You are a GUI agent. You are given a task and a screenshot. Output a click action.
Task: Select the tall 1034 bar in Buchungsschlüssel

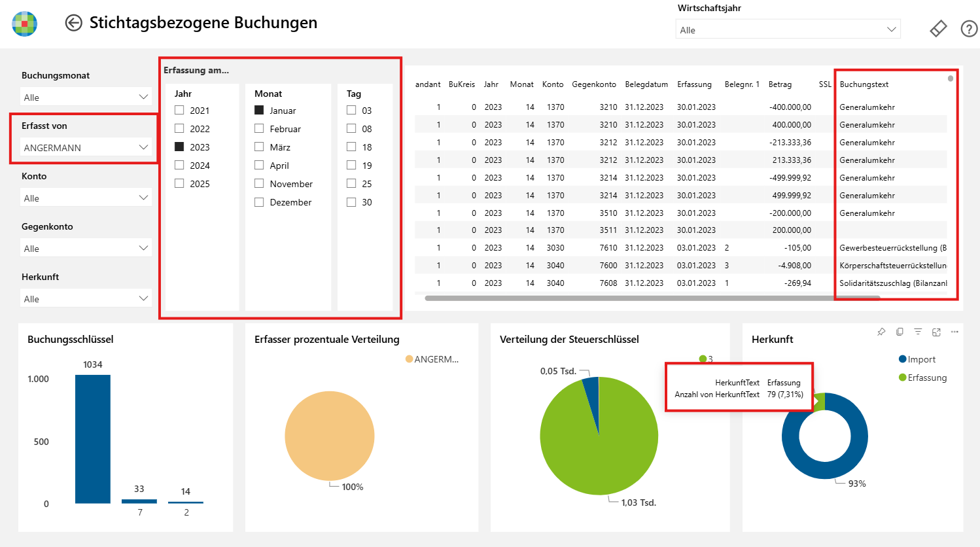click(x=93, y=439)
